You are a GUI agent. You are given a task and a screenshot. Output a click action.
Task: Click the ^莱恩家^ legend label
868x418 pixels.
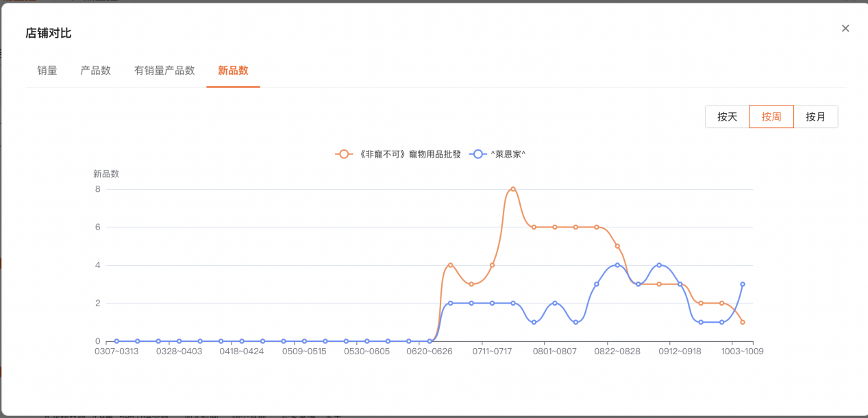[508, 154]
